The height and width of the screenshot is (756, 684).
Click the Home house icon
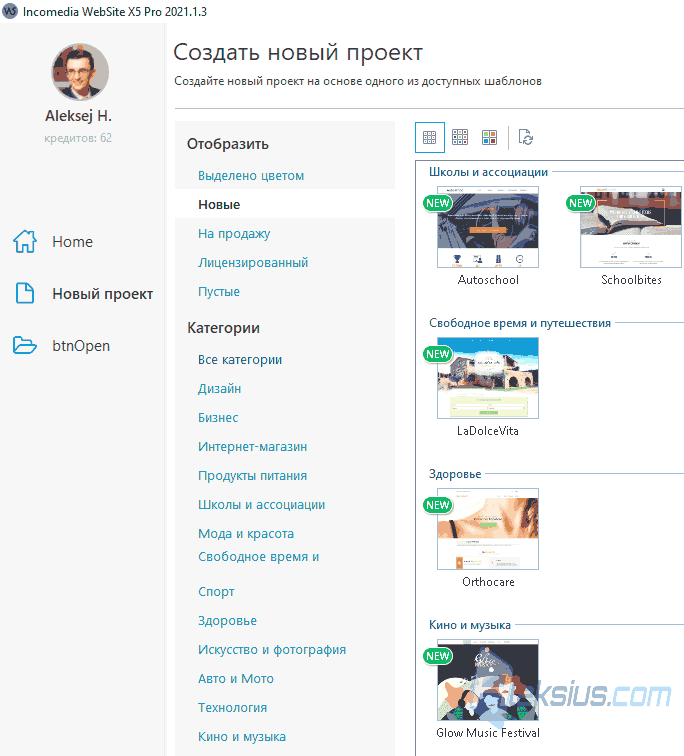pos(25,241)
